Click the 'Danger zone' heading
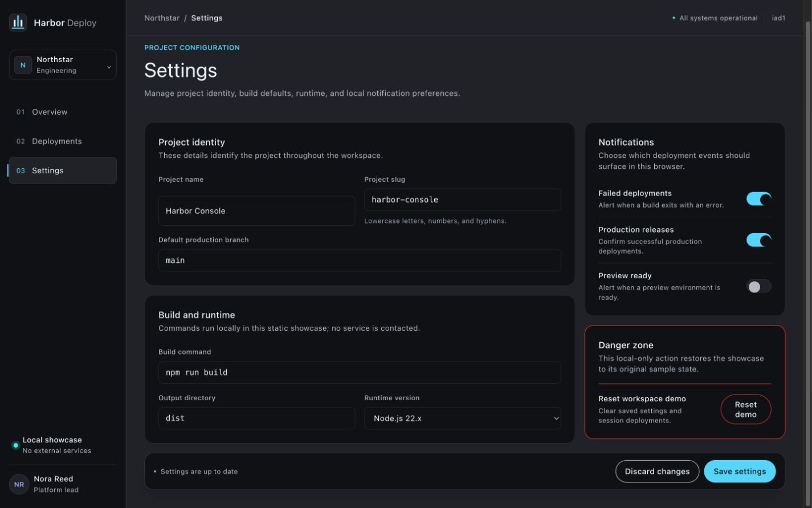The width and height of the screenshot is (812, 508). click(626, 346)
